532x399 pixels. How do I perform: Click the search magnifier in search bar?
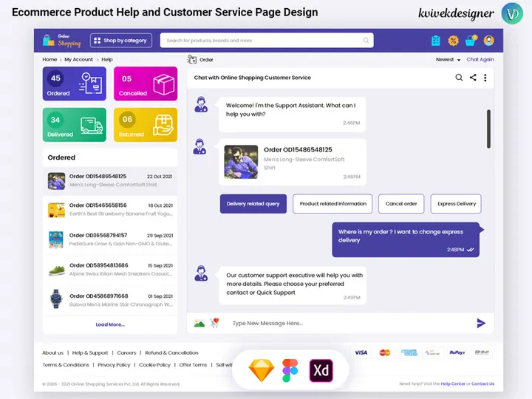366,41
